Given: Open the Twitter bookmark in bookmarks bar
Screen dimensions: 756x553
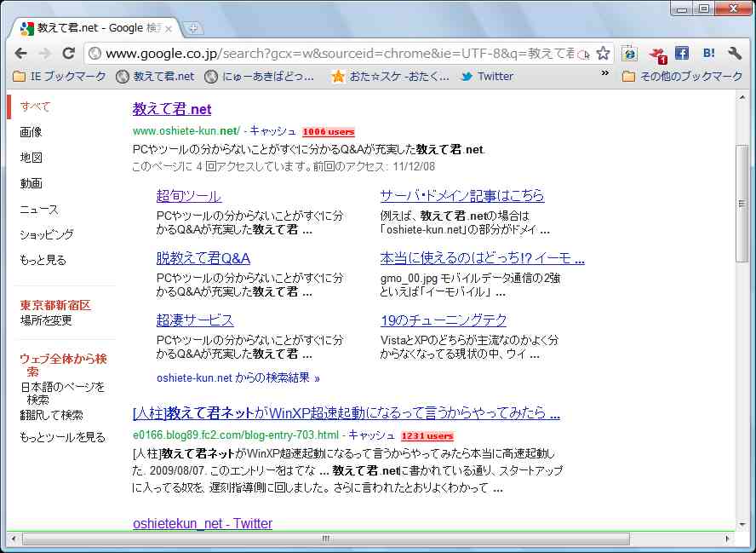Looking at the screenshot, I should pos(487,76).
